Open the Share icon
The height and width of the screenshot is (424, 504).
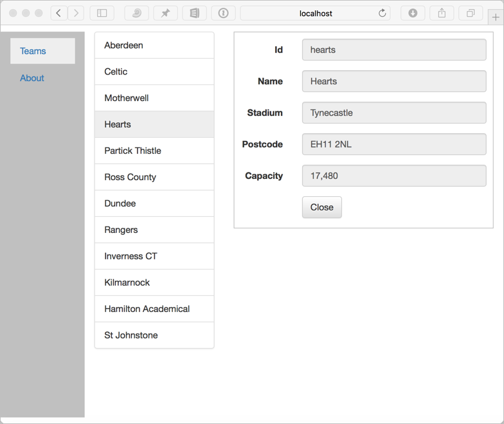442,13
